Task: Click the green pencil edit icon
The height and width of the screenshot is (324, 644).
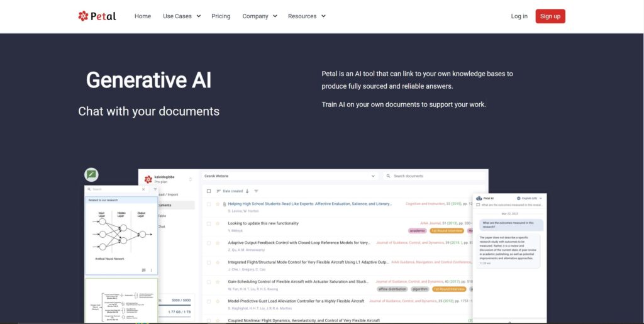Action: pyautogui.click(x=92, y=175)
